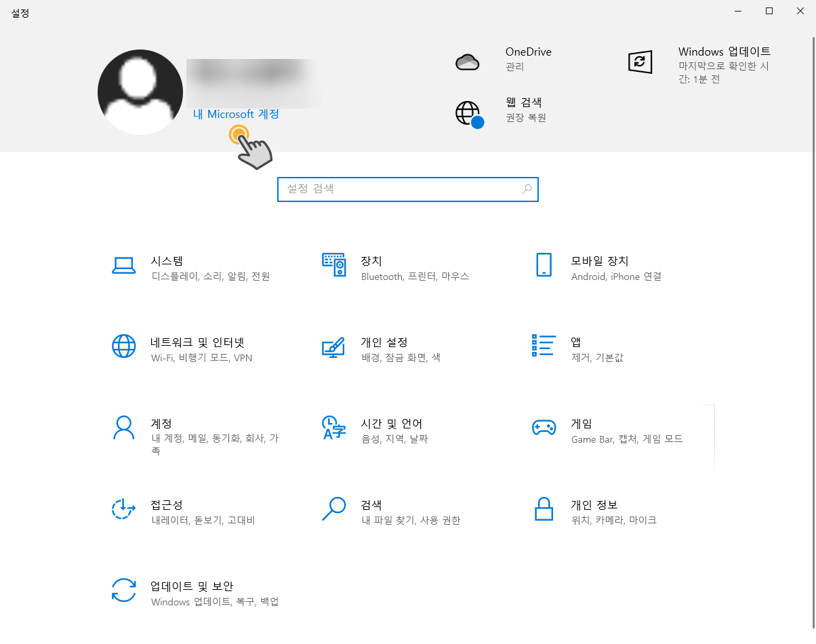Viewport: 816px width, 644px height.
Task: Select the 개인 설정 category
Action: 384,342
